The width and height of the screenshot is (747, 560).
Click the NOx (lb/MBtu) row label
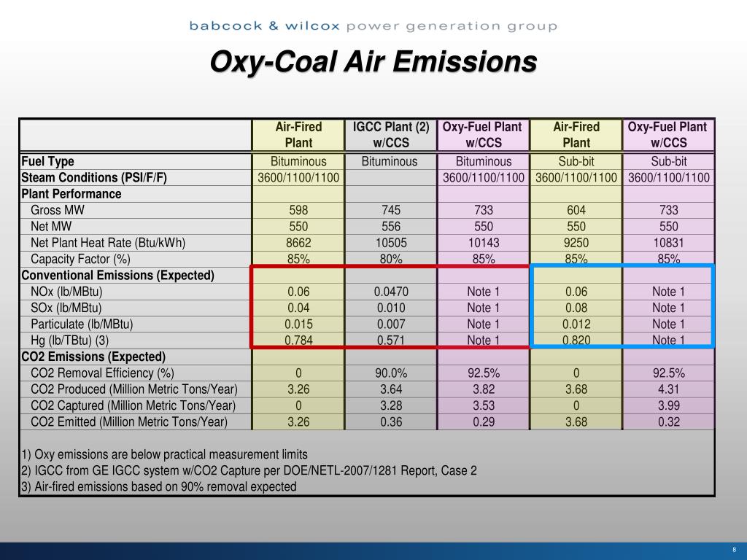coord(66,292)
